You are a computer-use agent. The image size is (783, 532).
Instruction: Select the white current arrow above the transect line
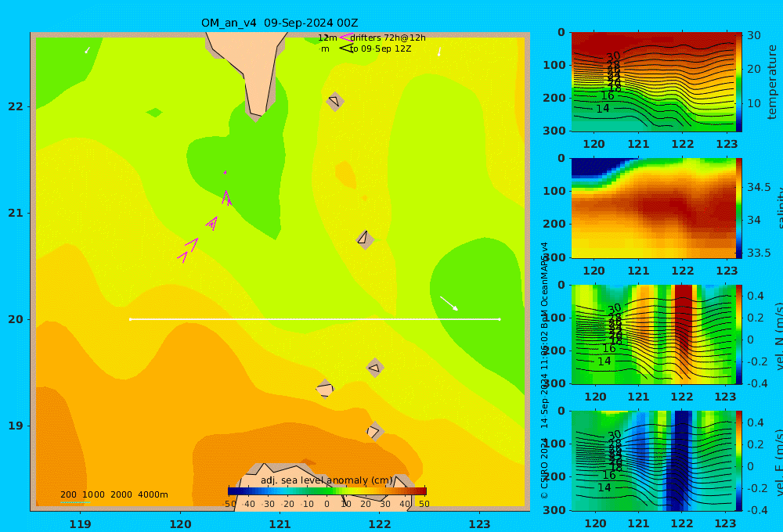[449, 304]
